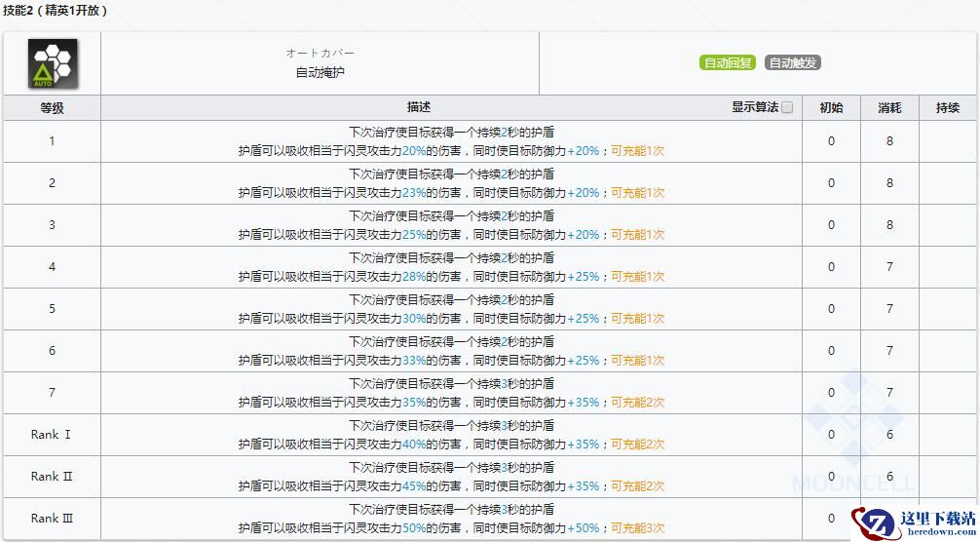The width and height of the screenshot is (980, 542).
Task: Click the green 自动回复 tag
Action: coord(728,63)
